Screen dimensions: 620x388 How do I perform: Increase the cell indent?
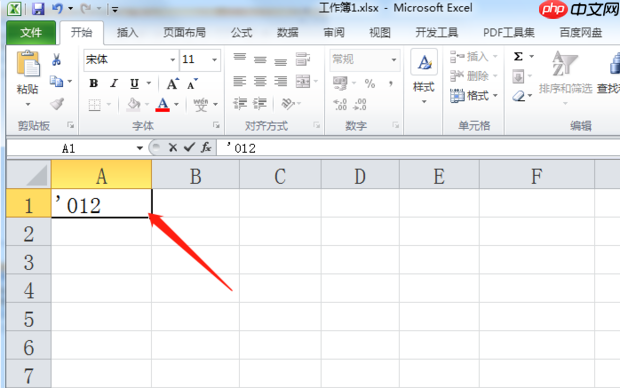[260, 104]
